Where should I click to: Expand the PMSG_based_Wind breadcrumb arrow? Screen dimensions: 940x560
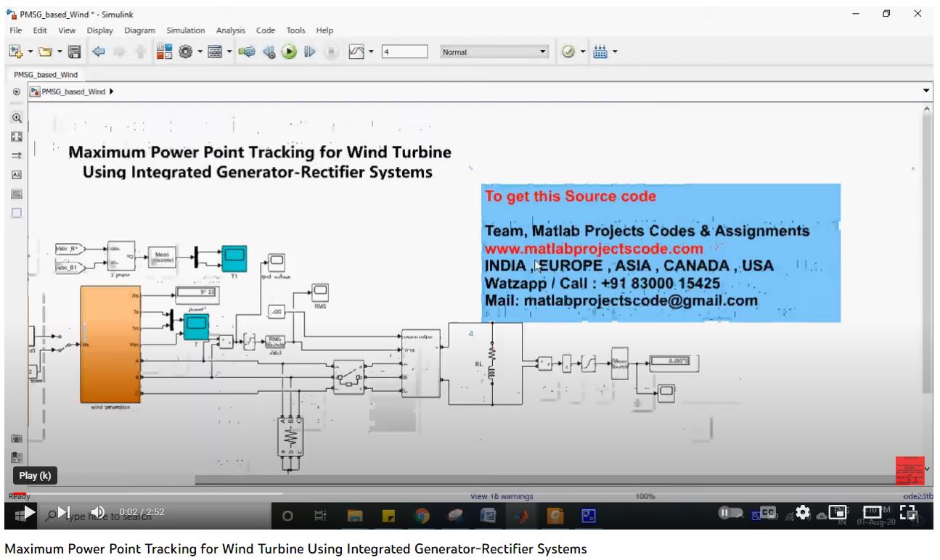point(111,91)
